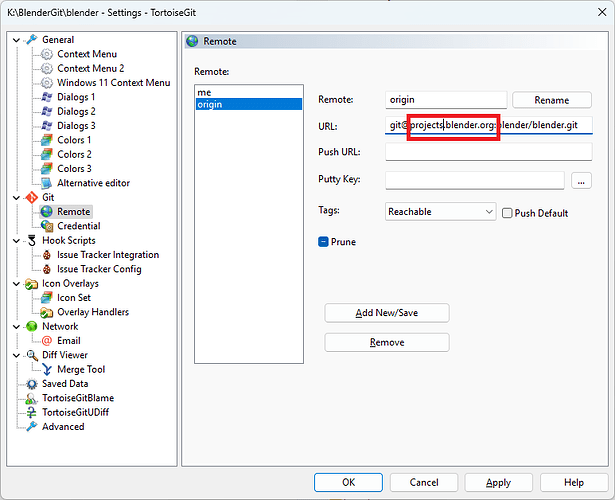Open the Tags dropdown showing Reachable

point(440,212)
